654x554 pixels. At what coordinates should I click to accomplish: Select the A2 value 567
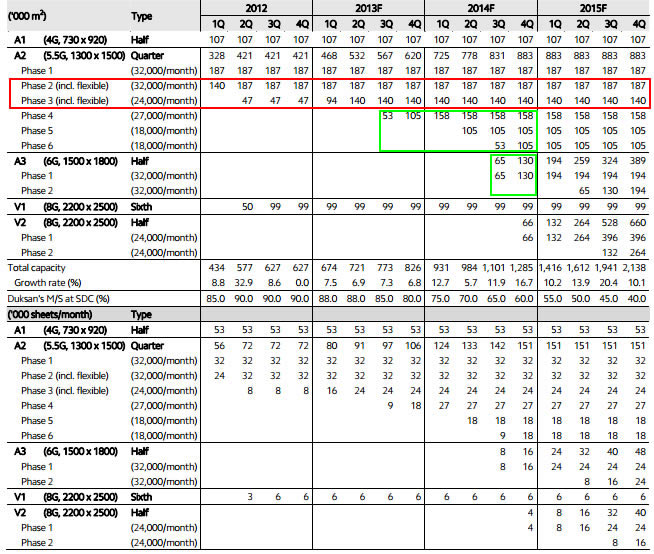click(385, 55)
